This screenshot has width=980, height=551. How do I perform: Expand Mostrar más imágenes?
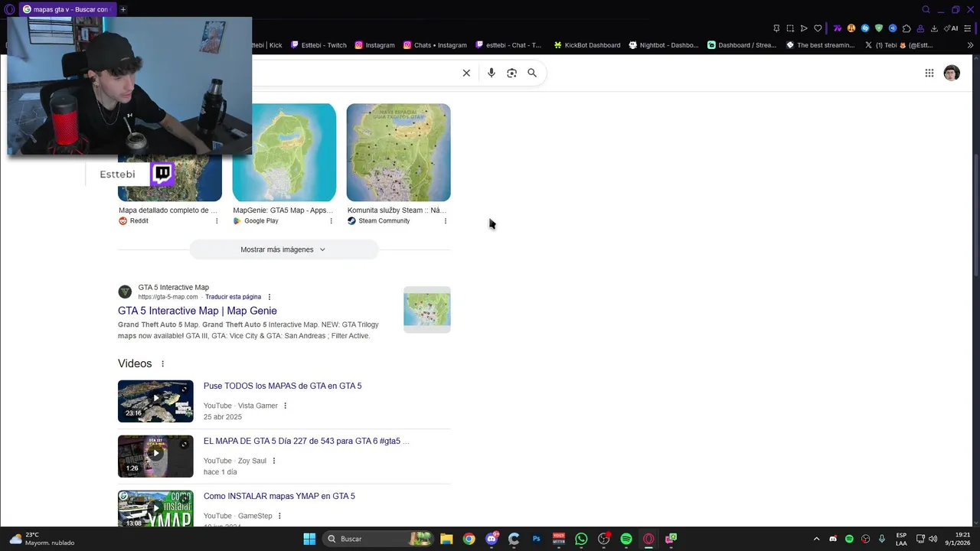point(283,249)
